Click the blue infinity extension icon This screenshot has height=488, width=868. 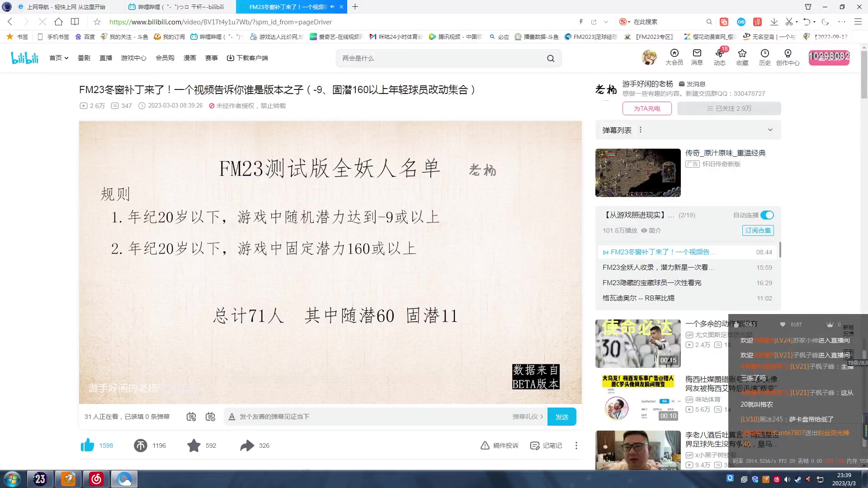[741, 22]
